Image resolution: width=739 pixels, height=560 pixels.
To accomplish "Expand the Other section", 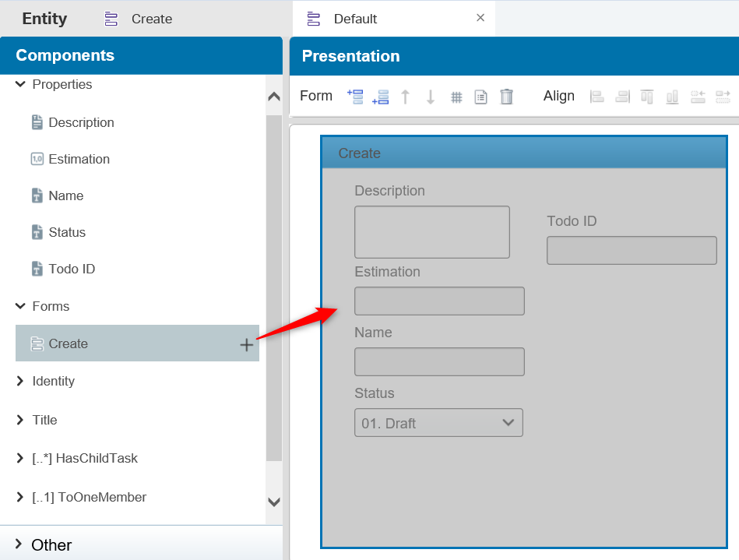I will click(19, 544).
